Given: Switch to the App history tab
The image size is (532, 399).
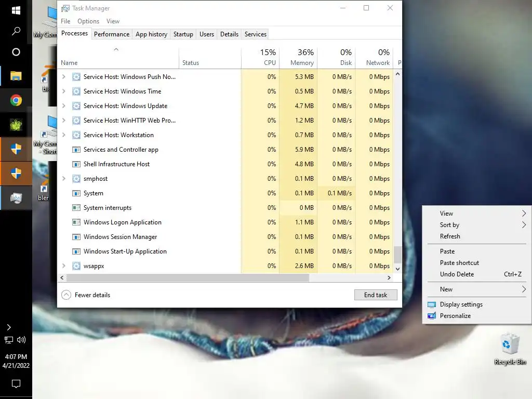Looking at the screenshot, I should pos(151,34).
